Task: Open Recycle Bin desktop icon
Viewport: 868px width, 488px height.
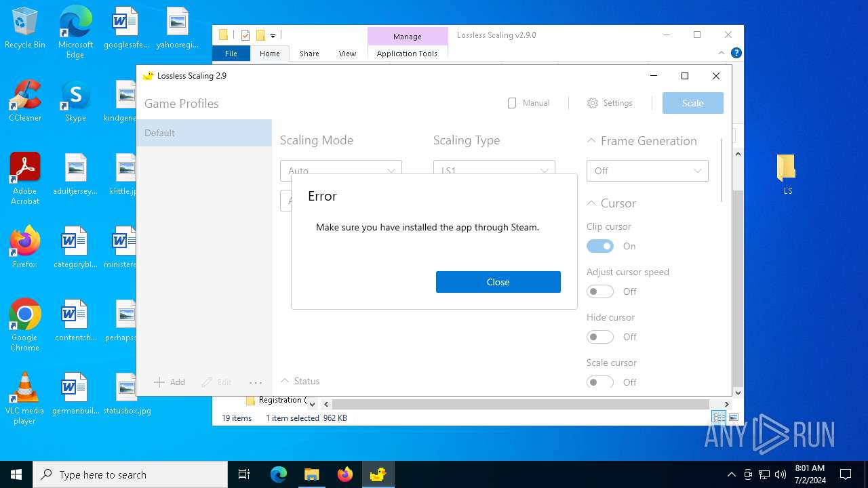Action: pyautogui.click(x=25, y=28)
